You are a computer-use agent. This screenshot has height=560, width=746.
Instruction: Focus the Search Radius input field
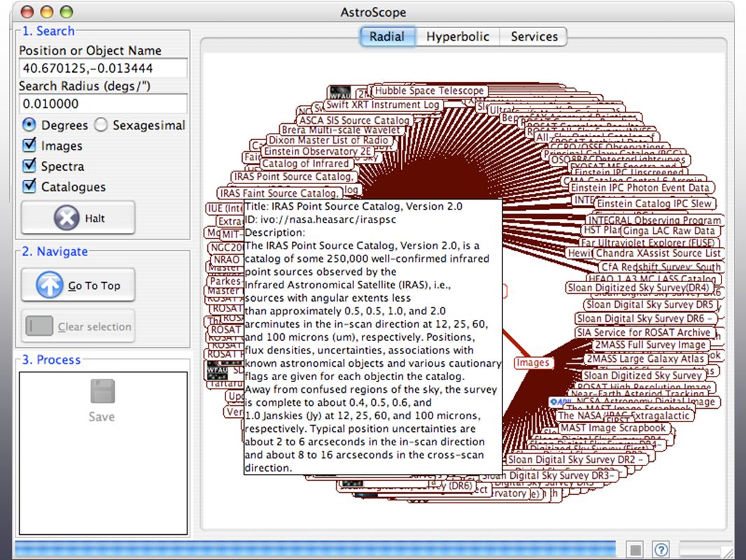tap(103, 104)
